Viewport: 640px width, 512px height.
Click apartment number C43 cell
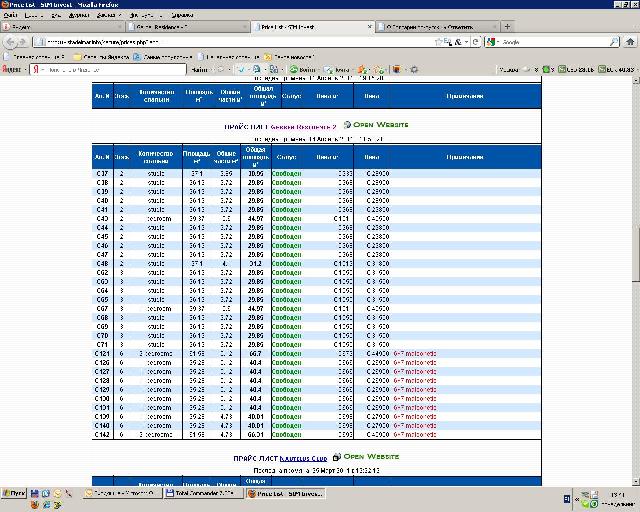click(102, 218)
